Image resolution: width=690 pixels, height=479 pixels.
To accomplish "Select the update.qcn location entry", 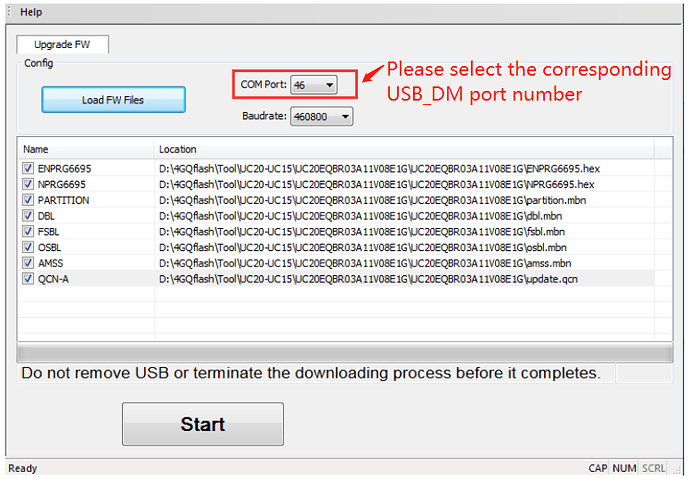I will (x=368, y=279).
